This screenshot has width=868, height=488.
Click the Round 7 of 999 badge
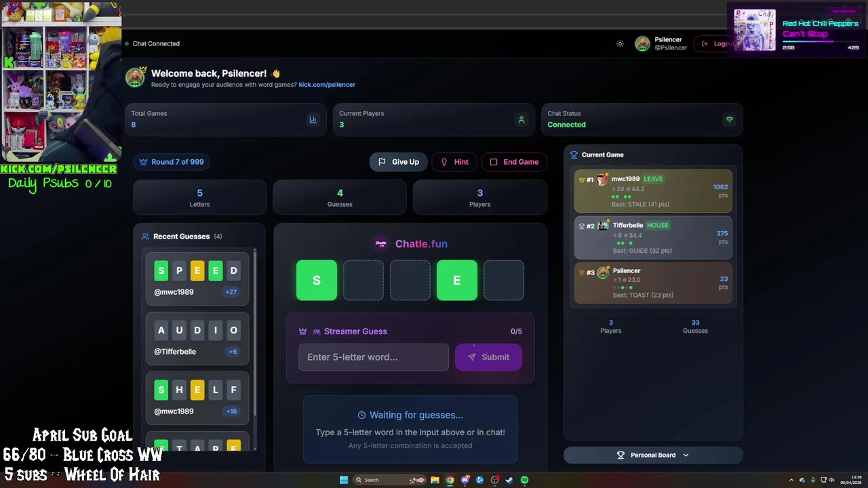tap(172, 162)
